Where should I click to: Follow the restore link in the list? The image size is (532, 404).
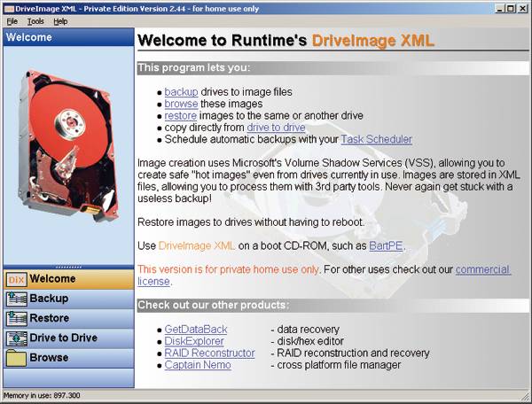coord(181,115)
